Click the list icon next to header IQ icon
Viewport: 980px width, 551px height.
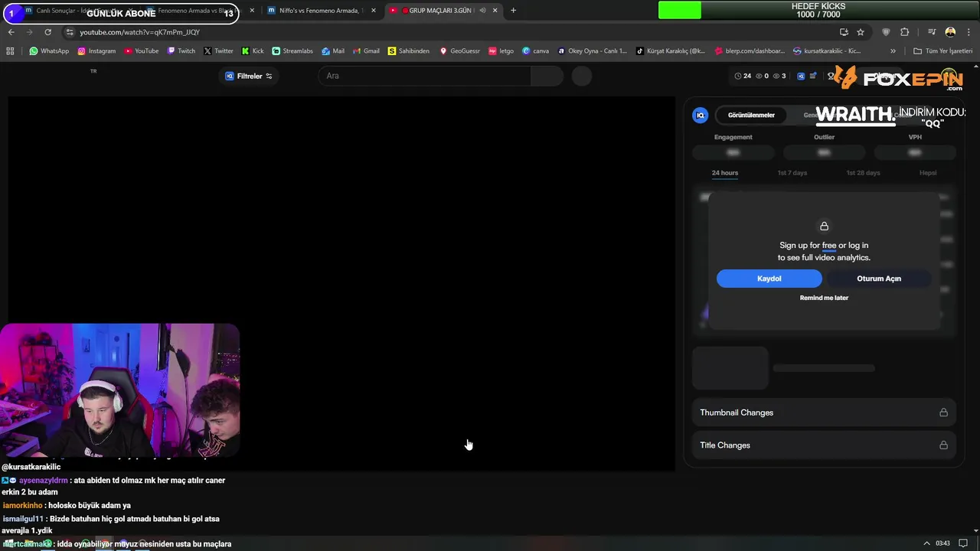[x=812, y=76]
